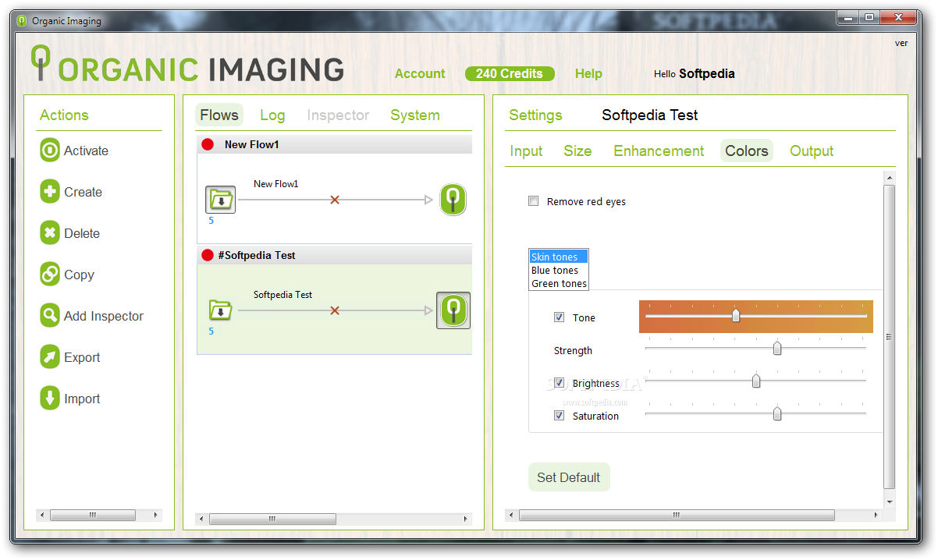Switch to the Flows tab
This screenshot has width=938, height=560.
pos(219,115)
